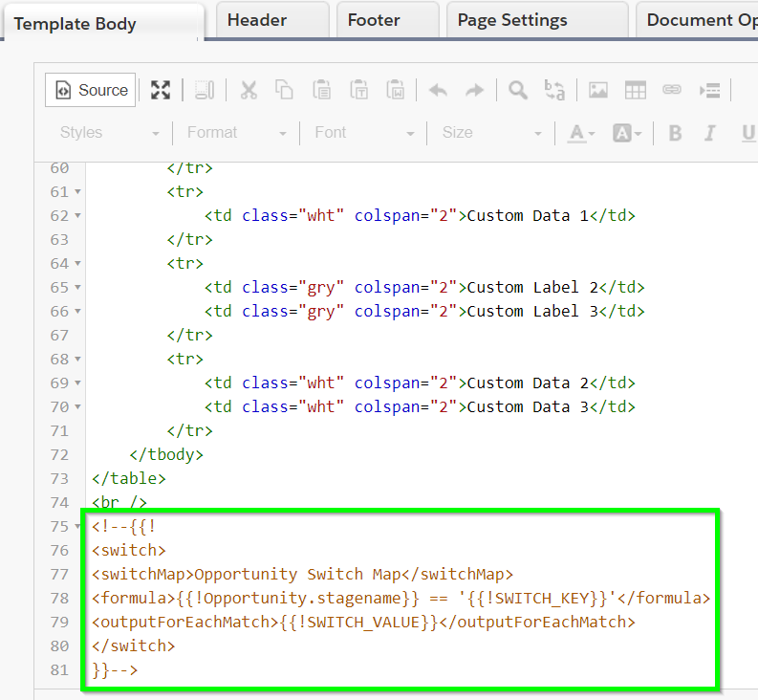Toggle the Source view button
This screenshot has height=700, width=758.
pyautogui.click(x=91, y=90)
